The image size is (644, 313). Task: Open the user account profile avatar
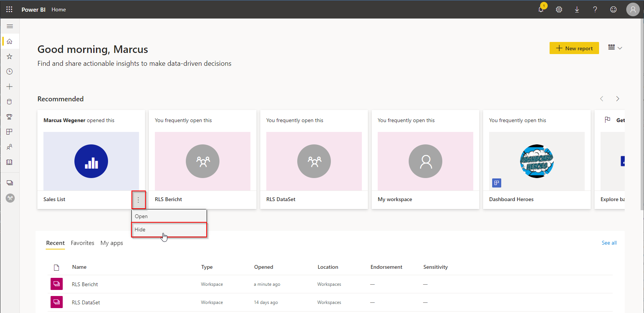point(633,9)
